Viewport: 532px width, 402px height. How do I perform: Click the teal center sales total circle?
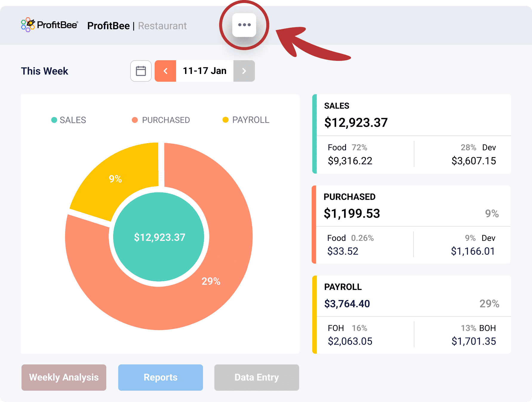point(159,237)
